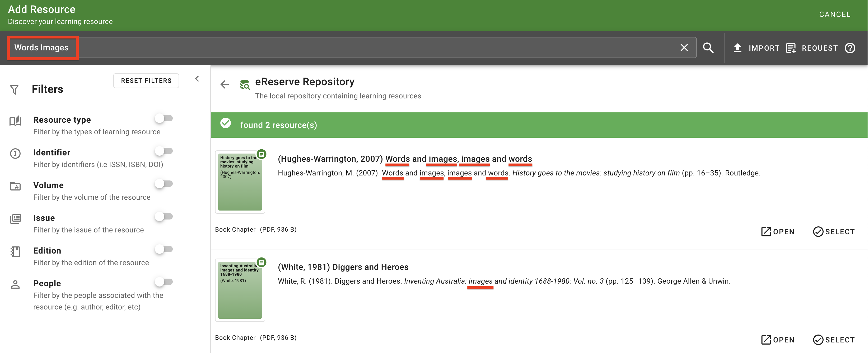The width and height of the screenshot is (868, 353).
Task: Click the search magnifier icon
Action: click(x=708, y=48)
